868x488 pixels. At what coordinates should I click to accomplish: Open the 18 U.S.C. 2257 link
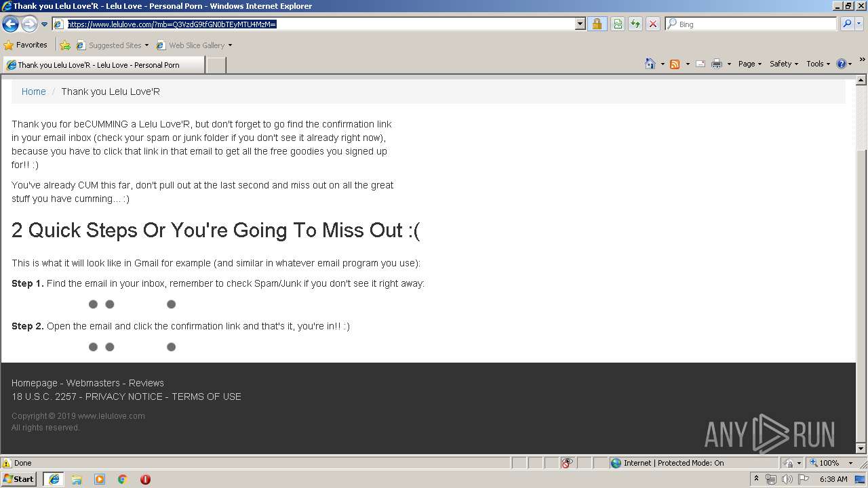click(x=44, y=396)
